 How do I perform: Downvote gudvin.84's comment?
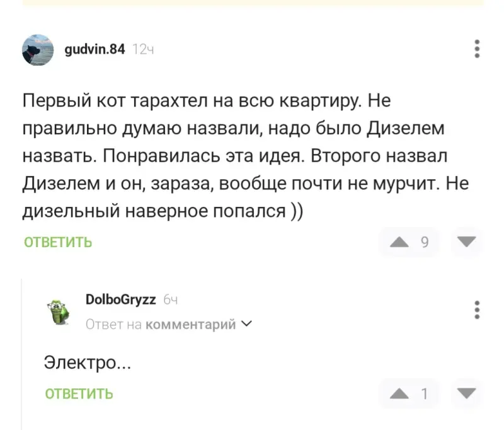pyautogui.click(x=466, y=242)
